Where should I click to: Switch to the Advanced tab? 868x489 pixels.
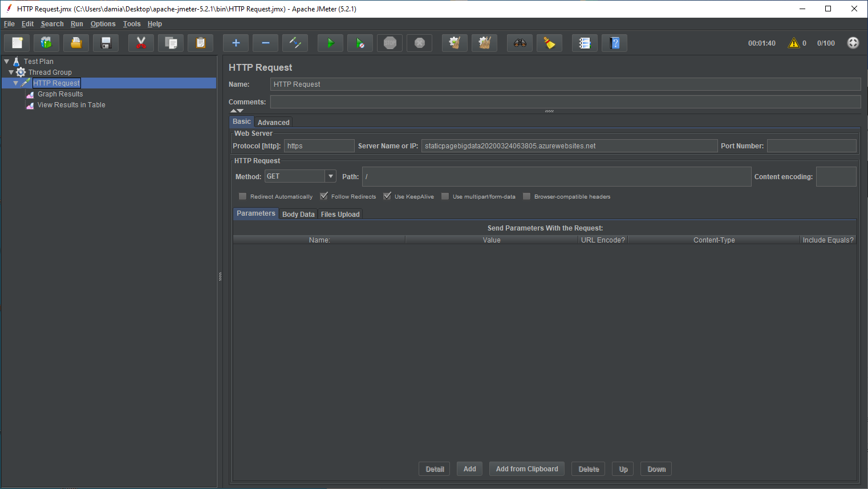coord(273,122)
